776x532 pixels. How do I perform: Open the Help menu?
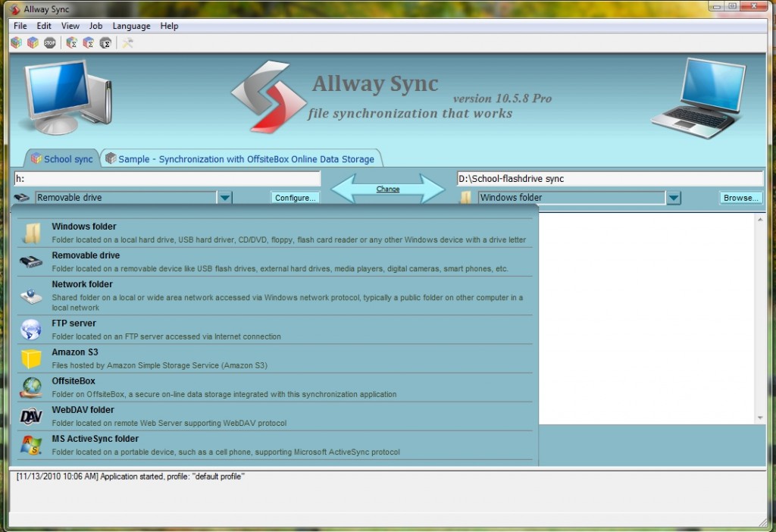click(169, 26)
